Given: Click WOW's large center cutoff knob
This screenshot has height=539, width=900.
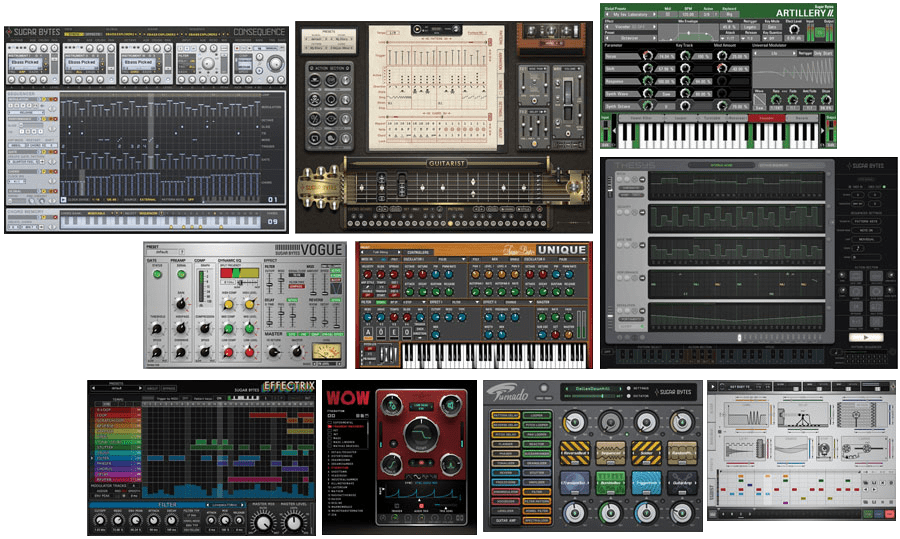Looking at the screenshot, I should click(422, 435).
